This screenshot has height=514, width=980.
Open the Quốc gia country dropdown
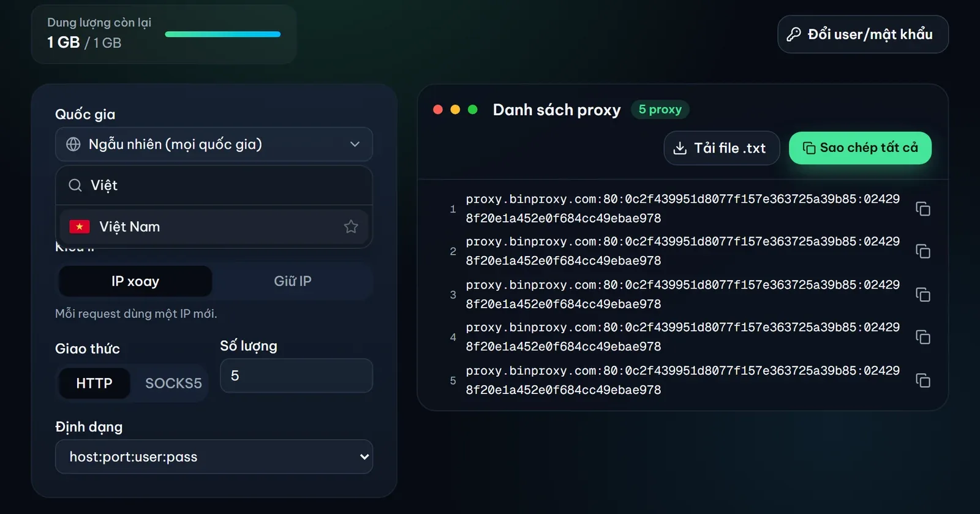click(214, 144)
